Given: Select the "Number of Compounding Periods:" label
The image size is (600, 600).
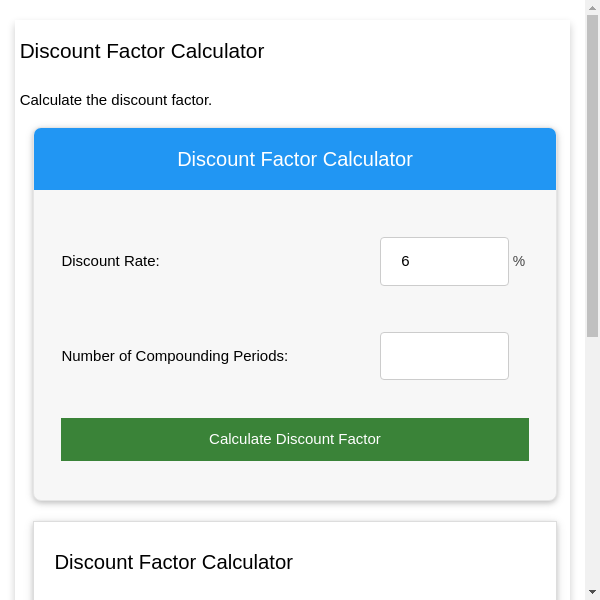Looking at the screenshot, I should 174,356.
